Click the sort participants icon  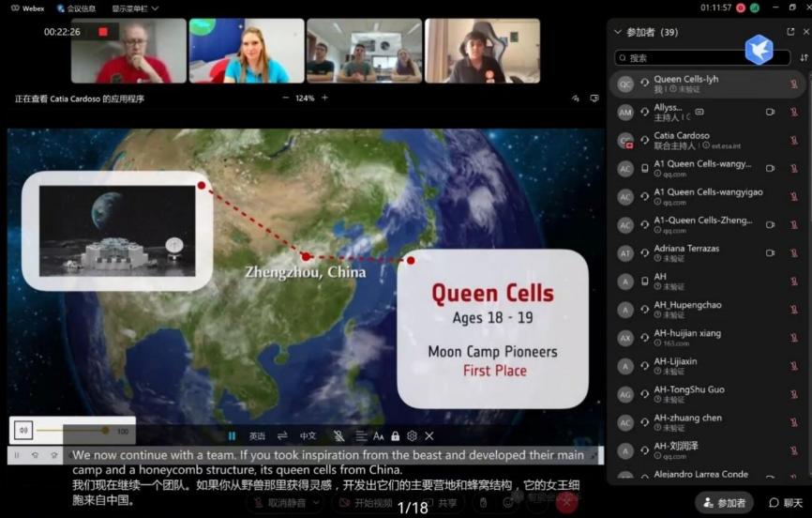click(x=804, y=58)
